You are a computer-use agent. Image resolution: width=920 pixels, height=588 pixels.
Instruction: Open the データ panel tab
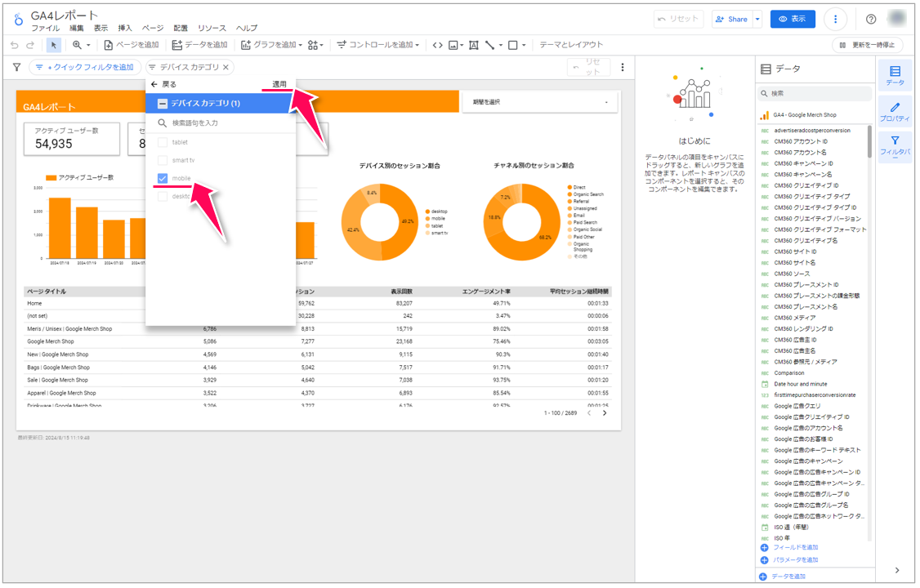[x=895, y=76]
